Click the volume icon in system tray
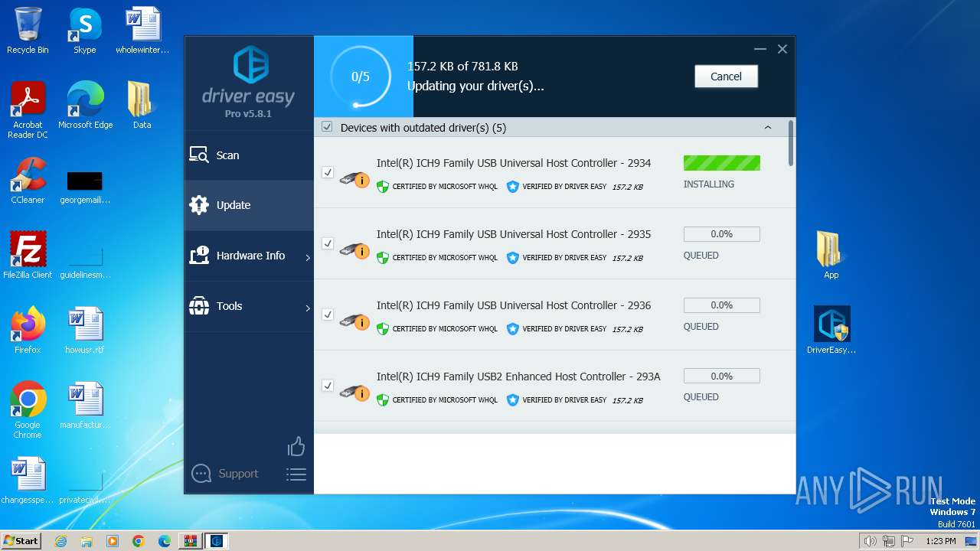The width and height of the screenshot is (980, 551). pos(871,541)
